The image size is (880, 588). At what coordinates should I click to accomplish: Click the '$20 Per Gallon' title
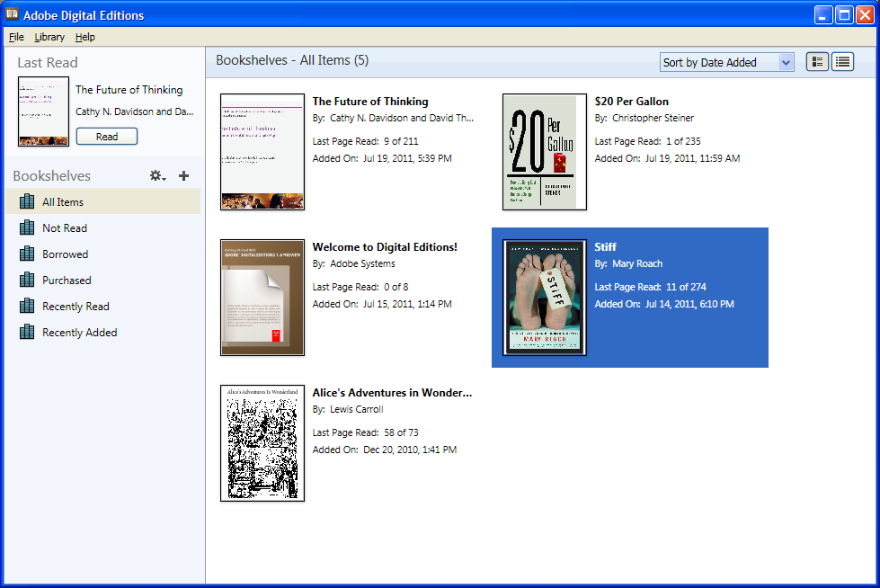631,102
